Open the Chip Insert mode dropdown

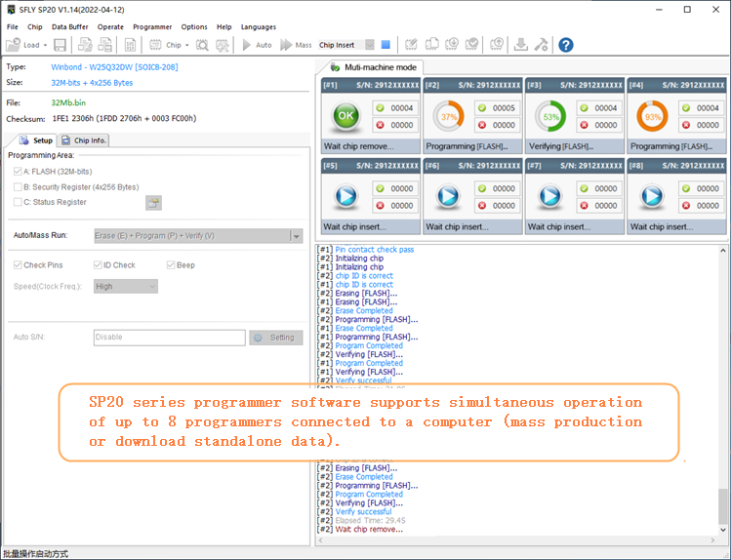(368, 45)
